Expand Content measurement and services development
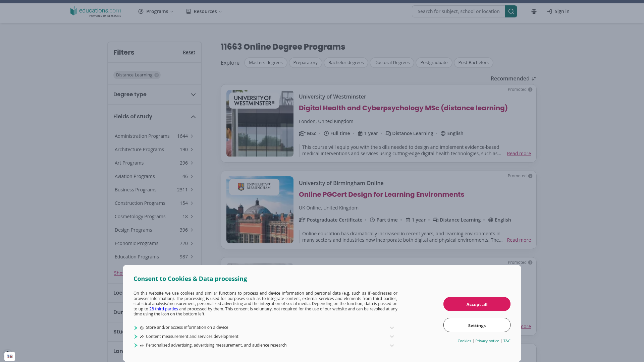 [x=264, y=337]
